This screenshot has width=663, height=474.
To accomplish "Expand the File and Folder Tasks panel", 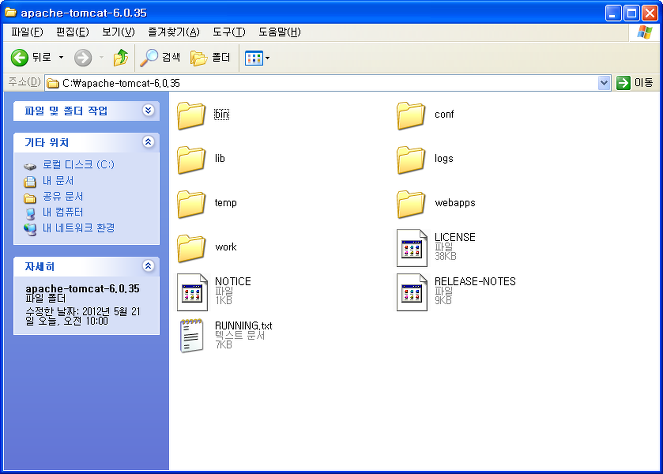I will point(148,110).
